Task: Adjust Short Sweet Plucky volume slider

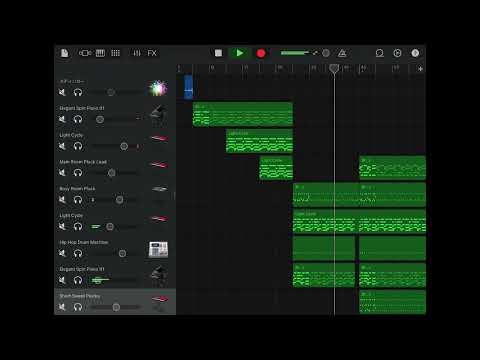Action: tap(115, 307)
